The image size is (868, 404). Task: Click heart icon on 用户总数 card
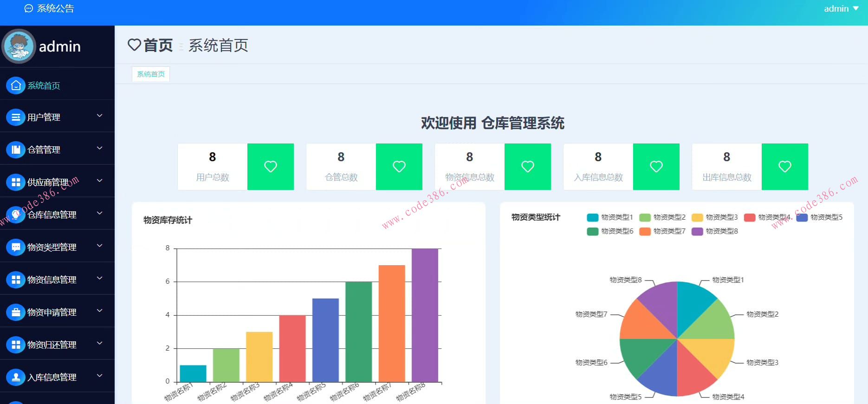point(271,167)
